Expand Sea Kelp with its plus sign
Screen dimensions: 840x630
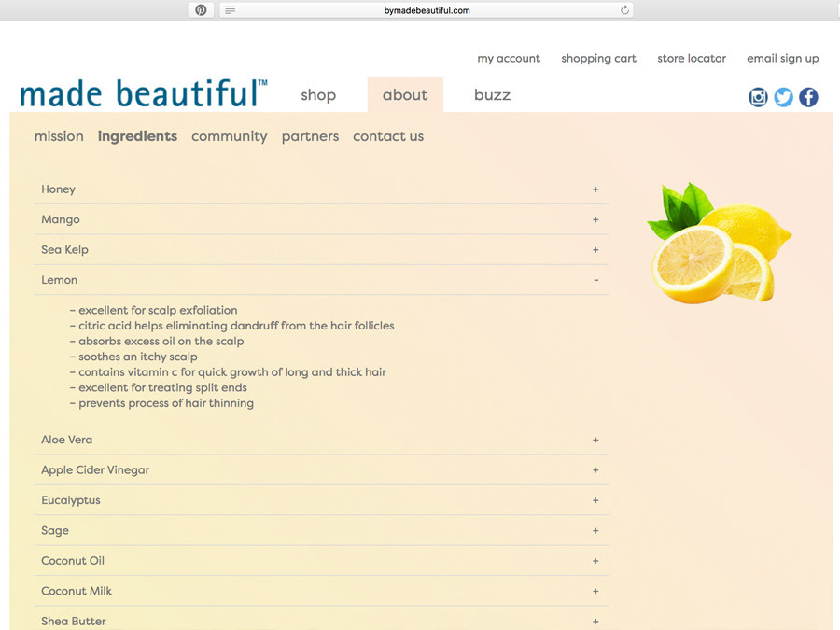pyautogui.click(x=595, y=250)
